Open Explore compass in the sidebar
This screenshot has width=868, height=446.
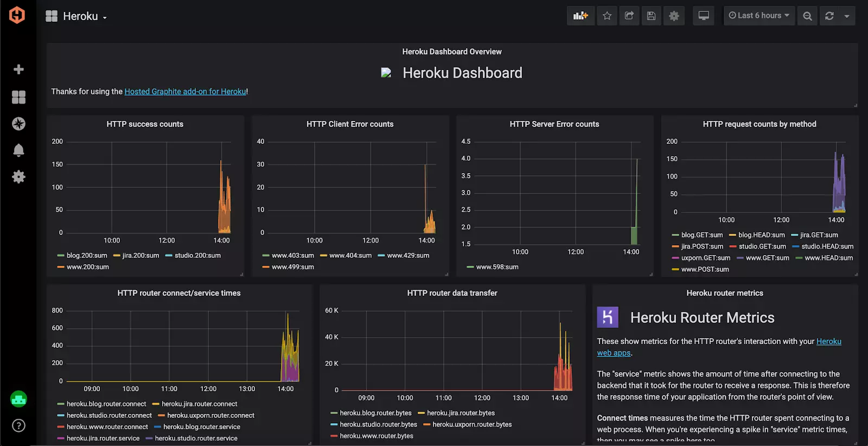[x=18, y=124]
